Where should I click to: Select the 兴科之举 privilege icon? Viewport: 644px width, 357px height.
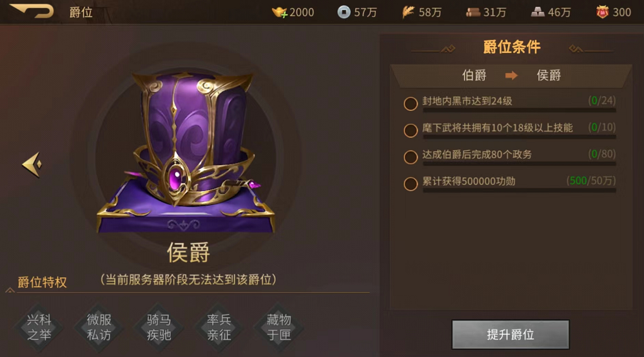[x=39, y=327]
